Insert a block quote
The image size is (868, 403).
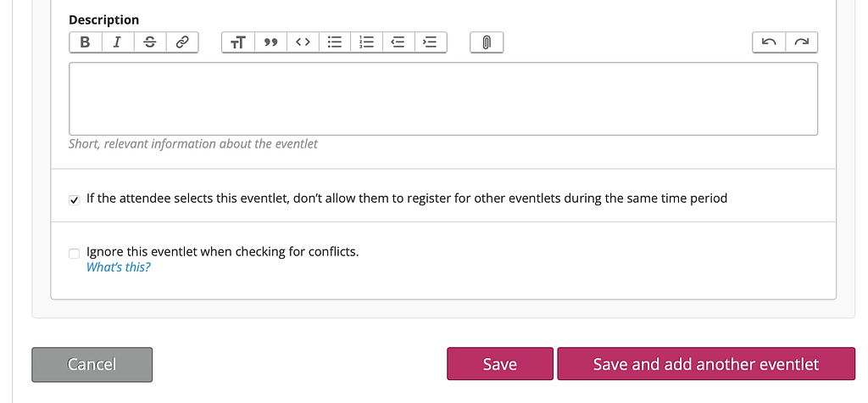pyautogui.click(x=270, y=42)
